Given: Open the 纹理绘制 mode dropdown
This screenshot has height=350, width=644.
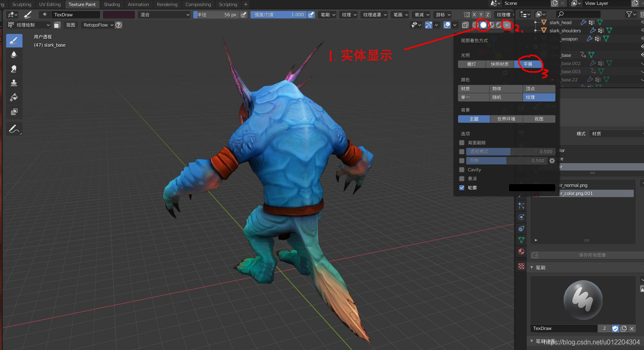Looking at the screenshot, I should click(x=29, y=25).
